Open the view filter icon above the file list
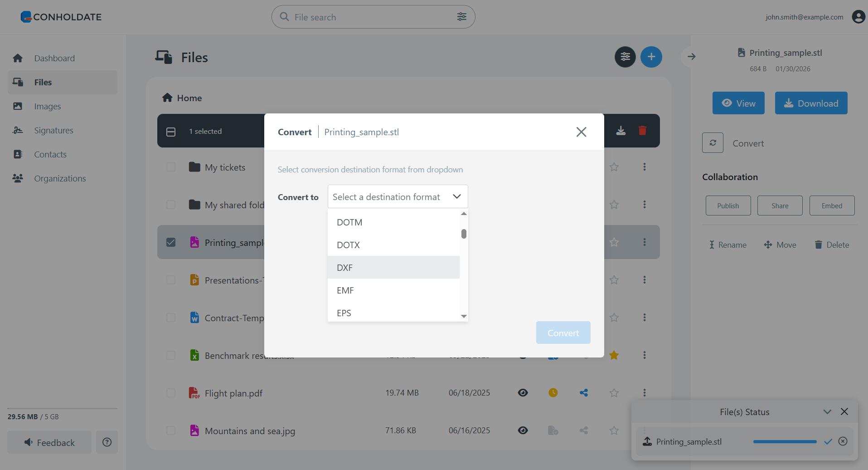 (625, 57)
